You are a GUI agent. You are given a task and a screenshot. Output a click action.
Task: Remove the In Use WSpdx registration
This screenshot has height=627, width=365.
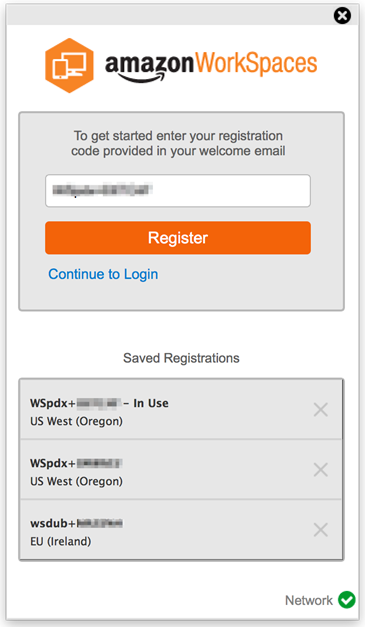(x=321, y=409)
